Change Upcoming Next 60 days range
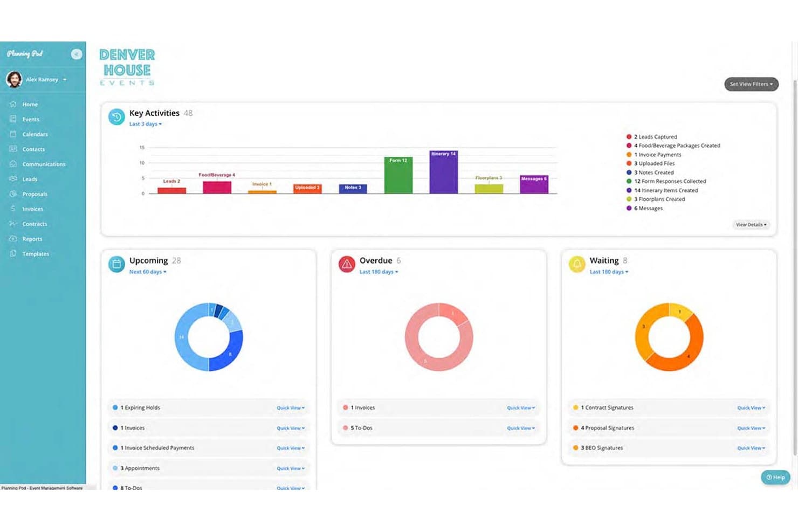Viewport: 798px width, 532px height. pos(148,272)
